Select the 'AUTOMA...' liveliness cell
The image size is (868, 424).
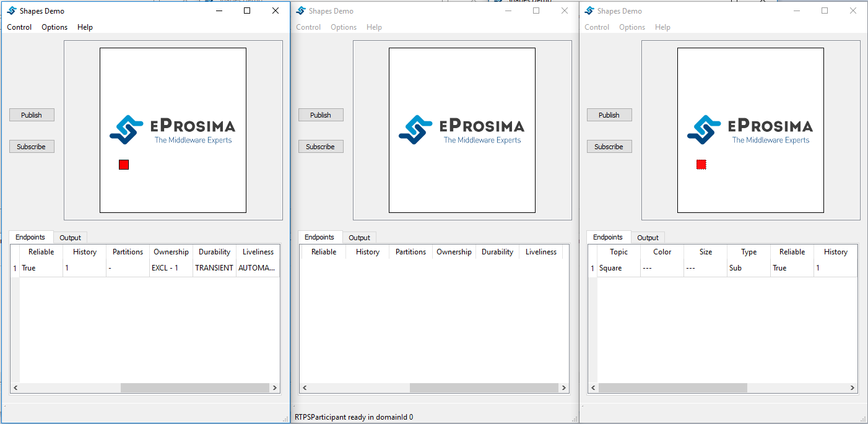[258, 268]
